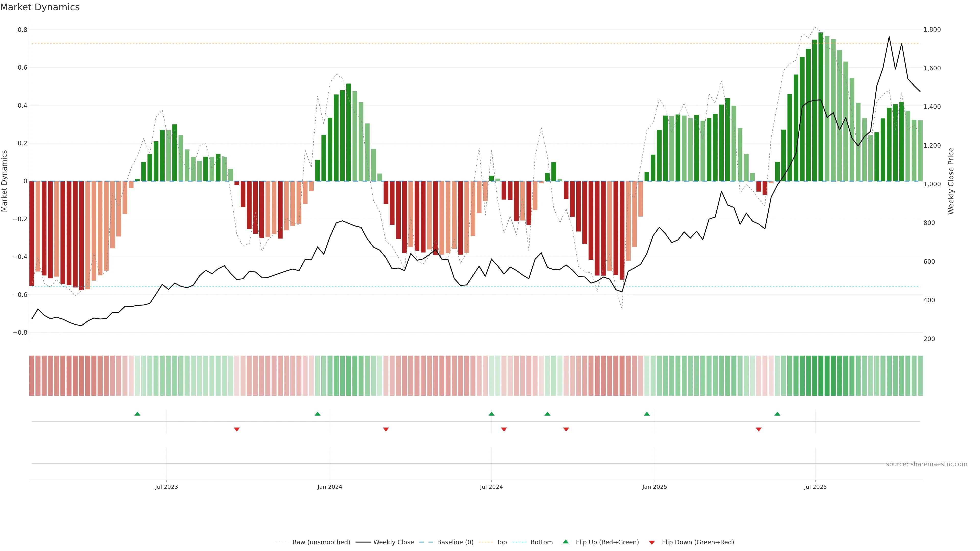The height and width of the screenshot is (551, 980).
Task: Click the Weekly Close Price axis title
Action: coord(951,181)
